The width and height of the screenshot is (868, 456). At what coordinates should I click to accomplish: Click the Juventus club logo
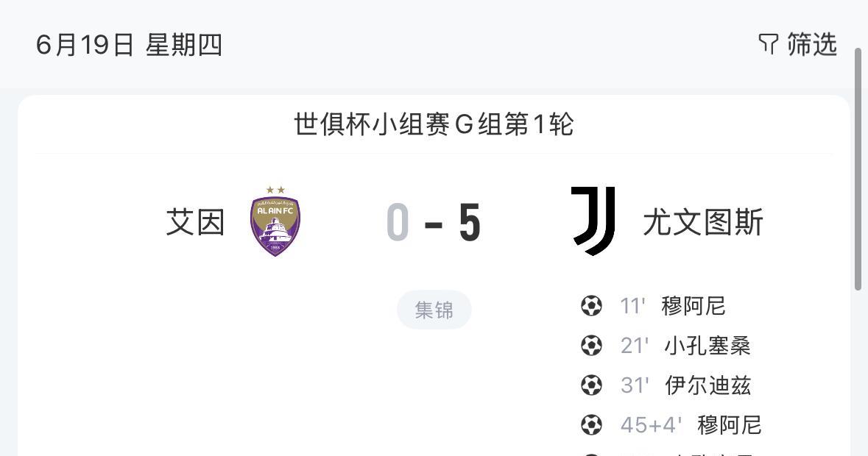click(x=593, y=221)
